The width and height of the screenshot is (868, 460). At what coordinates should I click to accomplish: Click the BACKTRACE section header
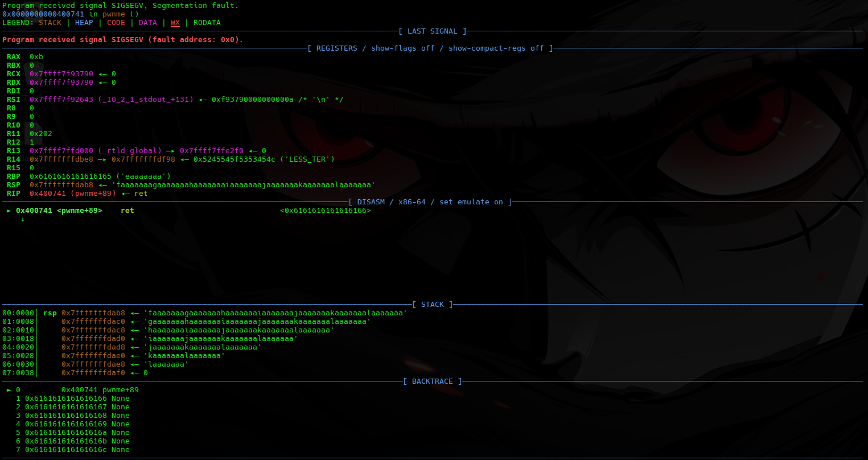pyautogui.click(x=433, y=381)
